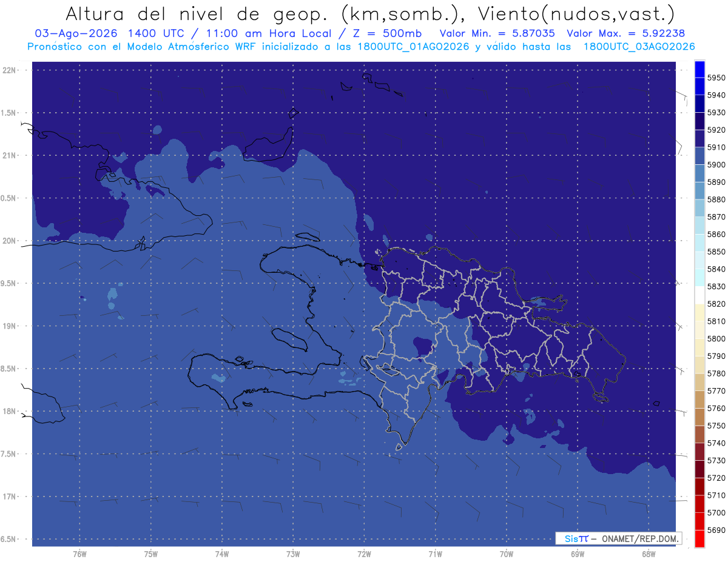This screenshot has width=728, height=562.
Task: Pick the legend swatch between 5890 and 5900
Action: coord(699,173)
